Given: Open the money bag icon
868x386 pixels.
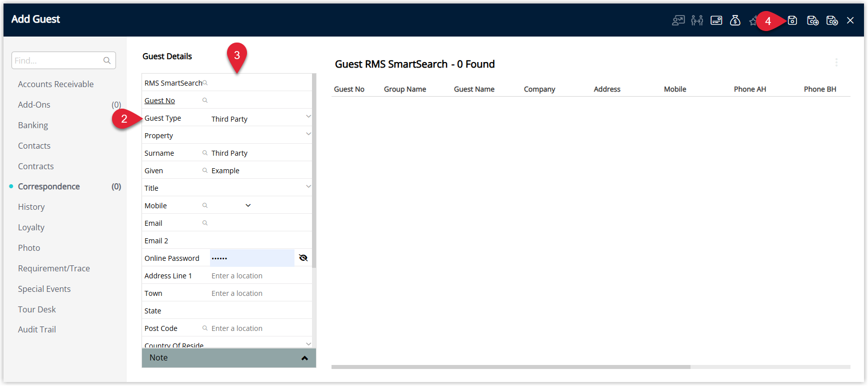Looking at the screenshot, I should (735, 21).
